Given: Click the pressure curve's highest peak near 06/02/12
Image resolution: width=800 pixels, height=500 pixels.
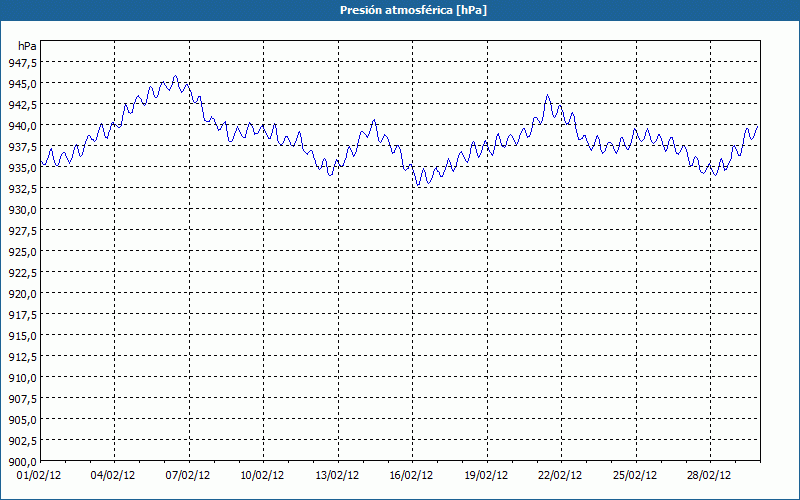Looking at the screenshot, I should click(x=176, y=76).
